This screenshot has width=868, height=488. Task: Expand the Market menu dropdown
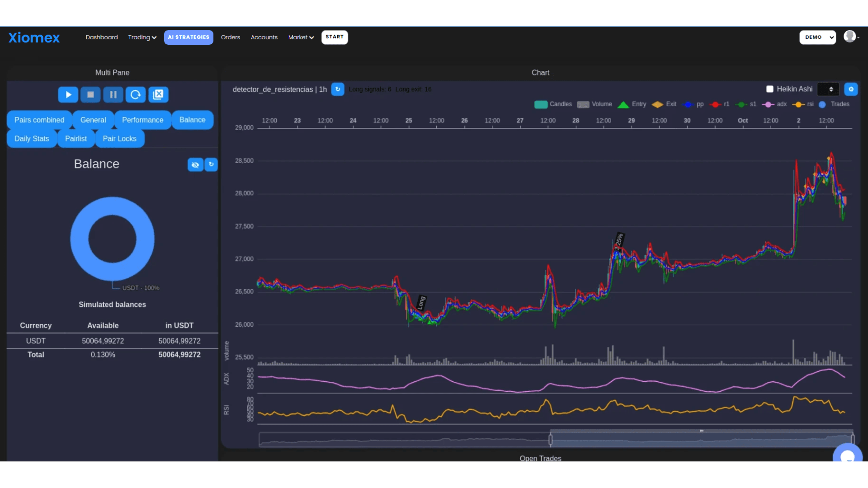[x=301, y=37]
